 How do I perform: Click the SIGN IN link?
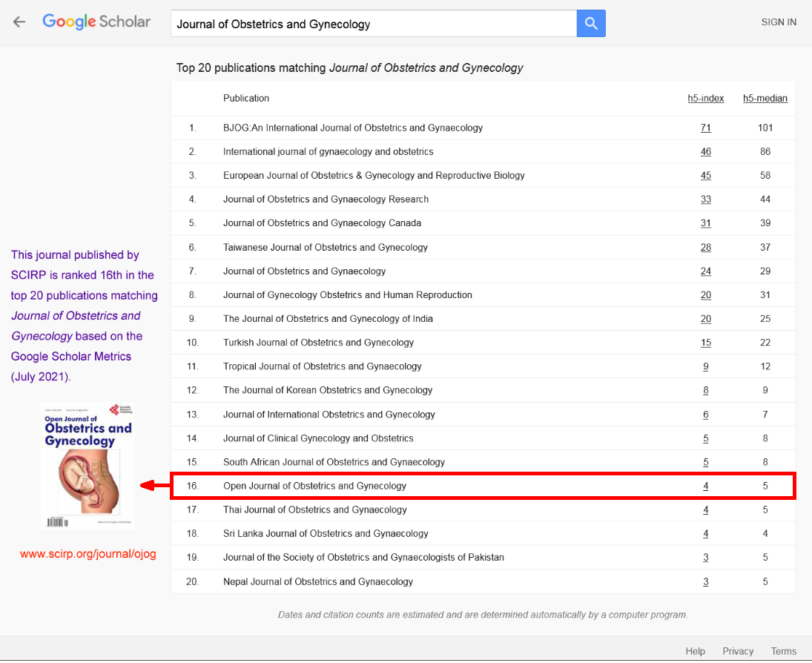click(x=779, y=22)
